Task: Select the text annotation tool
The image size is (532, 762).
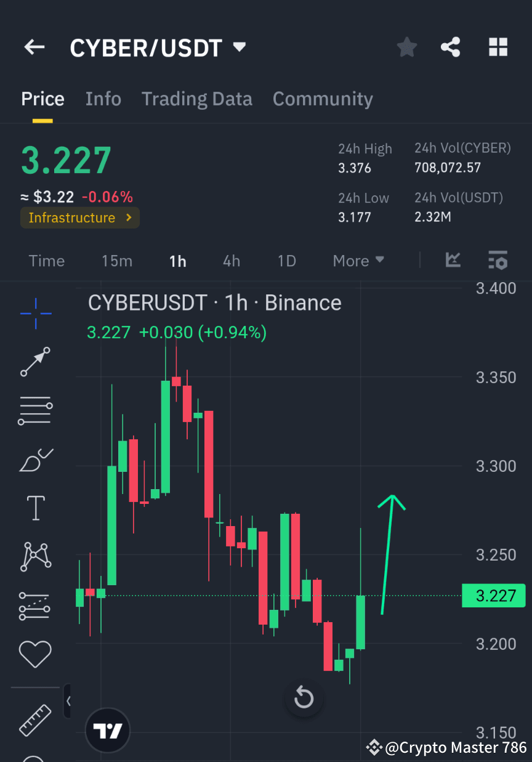Action: click(x=35, y=508)
